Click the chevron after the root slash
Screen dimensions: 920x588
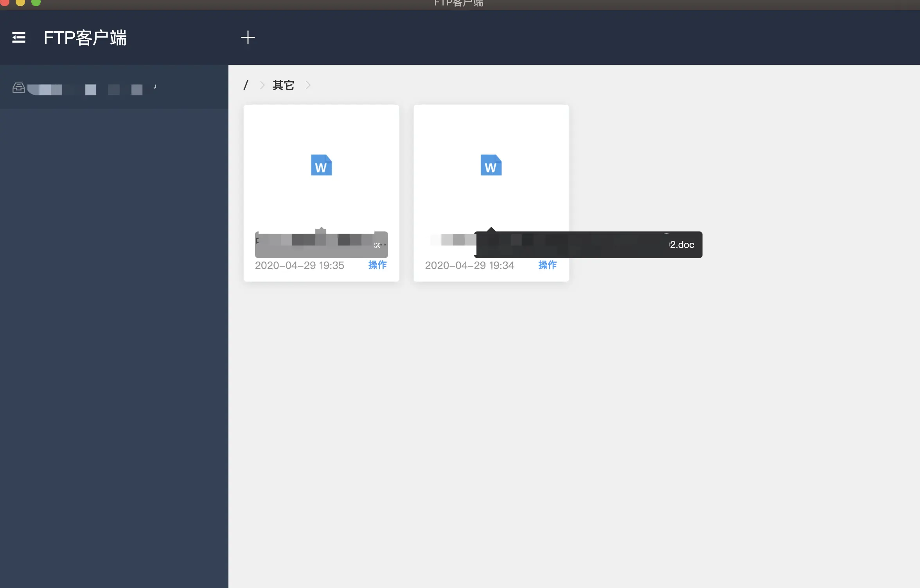tap(262, 85)
